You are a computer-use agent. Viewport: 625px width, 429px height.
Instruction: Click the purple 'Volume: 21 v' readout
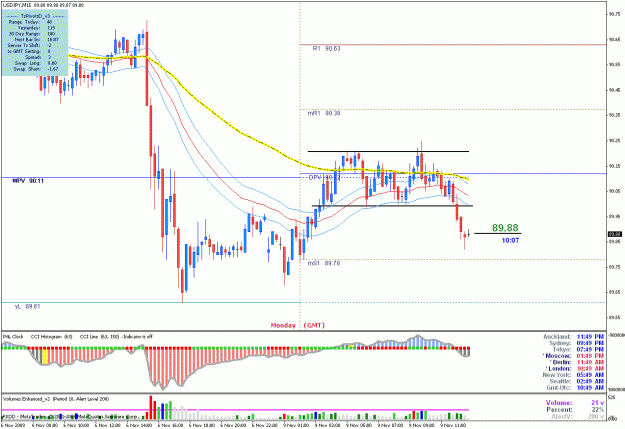[x=575, y=403]
